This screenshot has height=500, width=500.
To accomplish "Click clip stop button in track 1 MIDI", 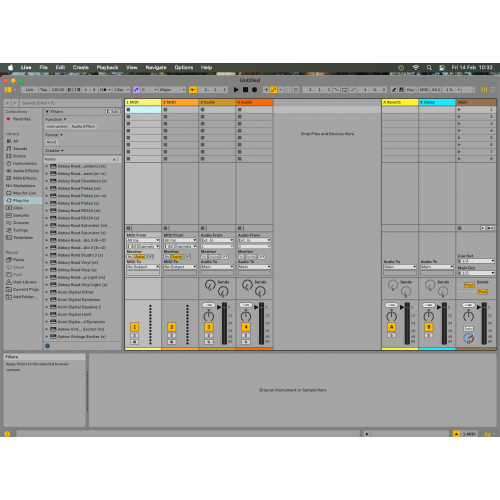I will [128, 228].
